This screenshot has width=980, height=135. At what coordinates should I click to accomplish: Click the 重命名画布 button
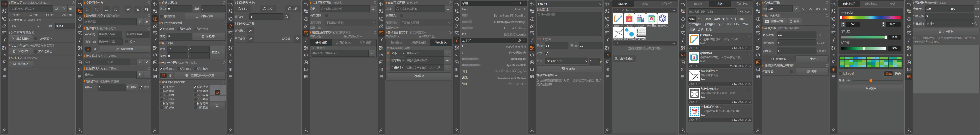[21, 39]
